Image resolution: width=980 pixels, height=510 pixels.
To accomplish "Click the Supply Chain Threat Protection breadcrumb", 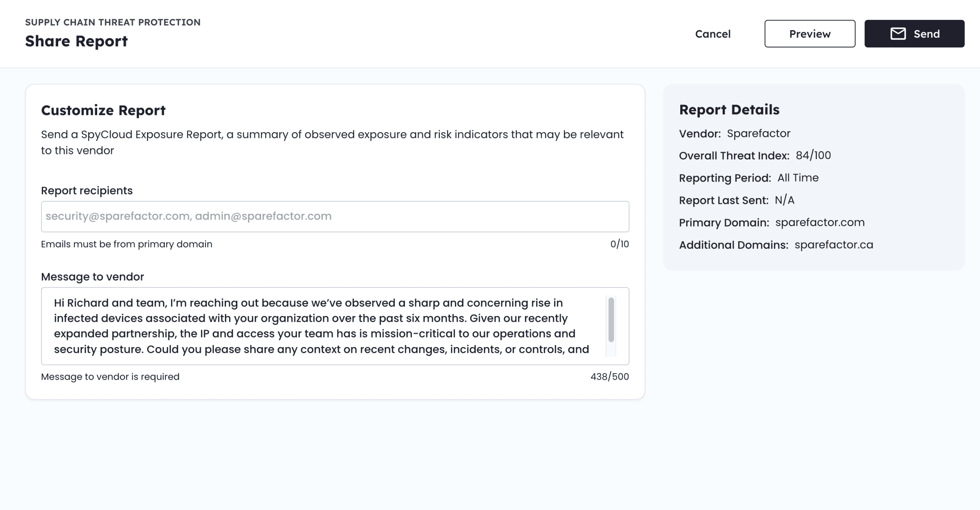I will coord(113,22).
